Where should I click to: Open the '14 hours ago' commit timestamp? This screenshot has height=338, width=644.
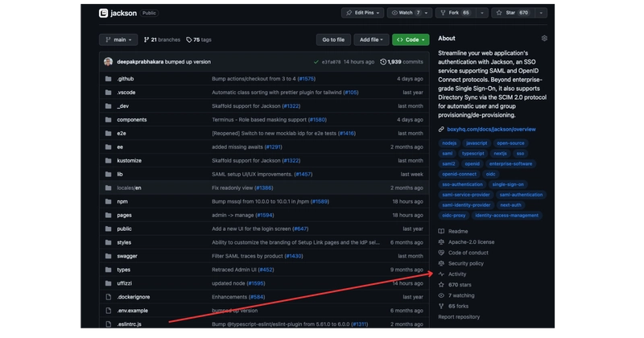point(358,62)
